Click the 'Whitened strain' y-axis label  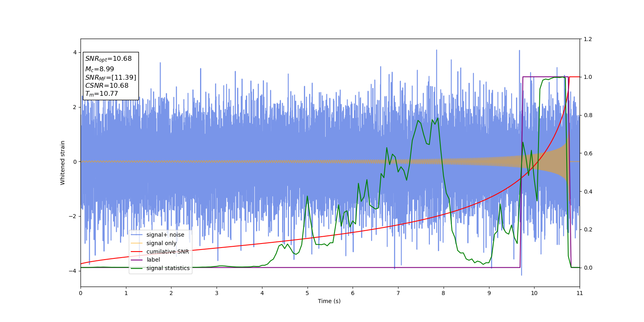point(63,163)
